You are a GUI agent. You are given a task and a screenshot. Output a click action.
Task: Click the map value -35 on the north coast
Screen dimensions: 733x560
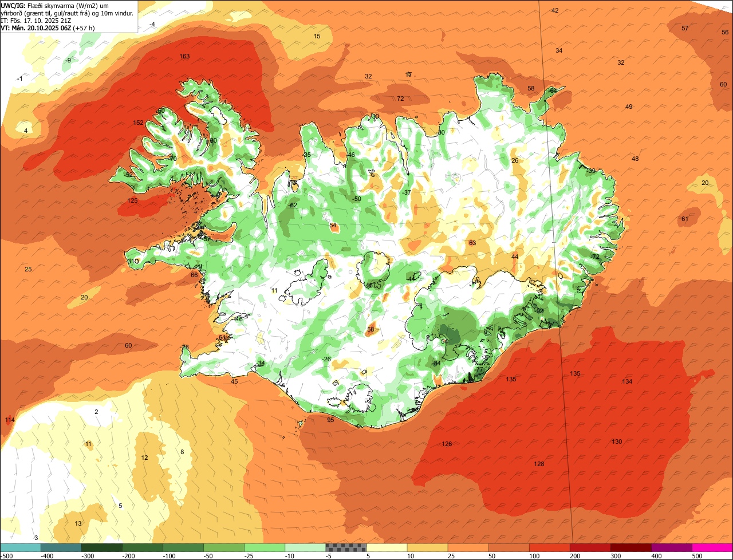click(306, 155)
